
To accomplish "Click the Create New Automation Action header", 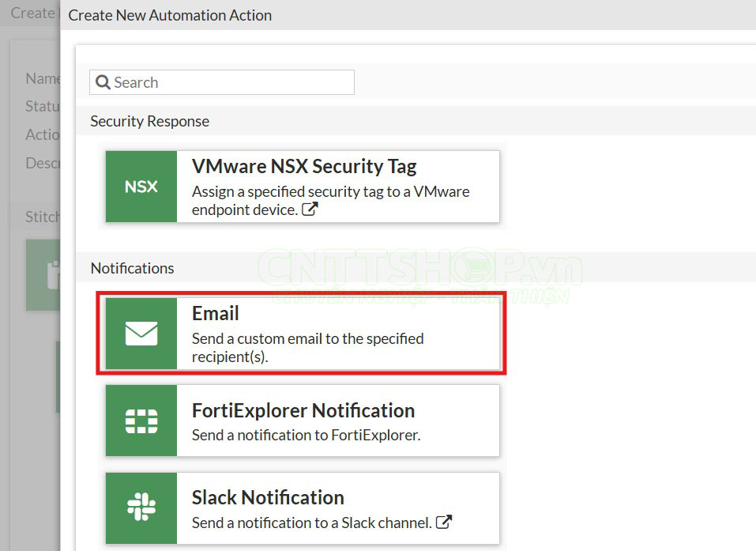I will (x=170, y=15).
